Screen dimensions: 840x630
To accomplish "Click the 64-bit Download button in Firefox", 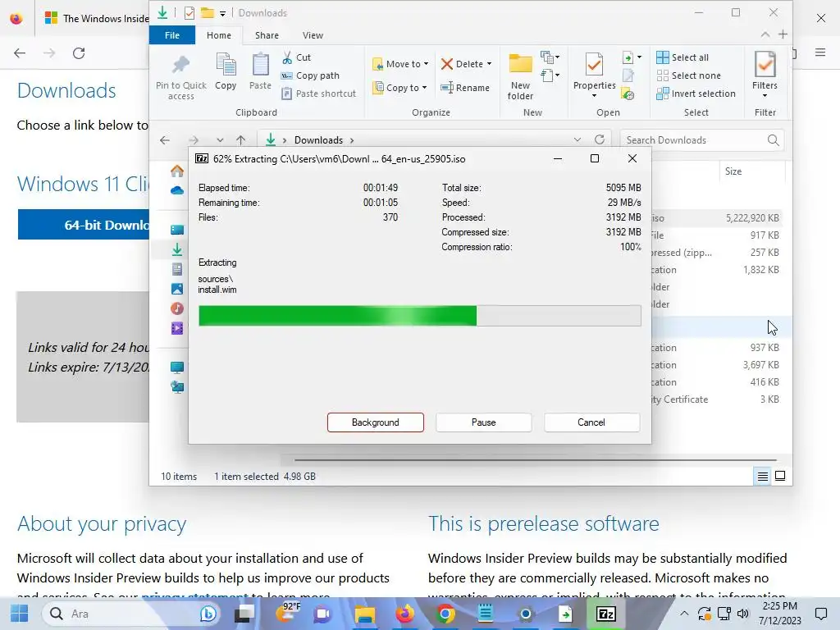I will [x=84, y=225].
